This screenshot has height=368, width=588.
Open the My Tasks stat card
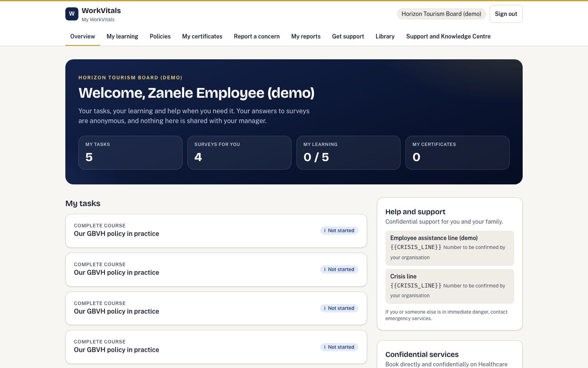point(130,153)
